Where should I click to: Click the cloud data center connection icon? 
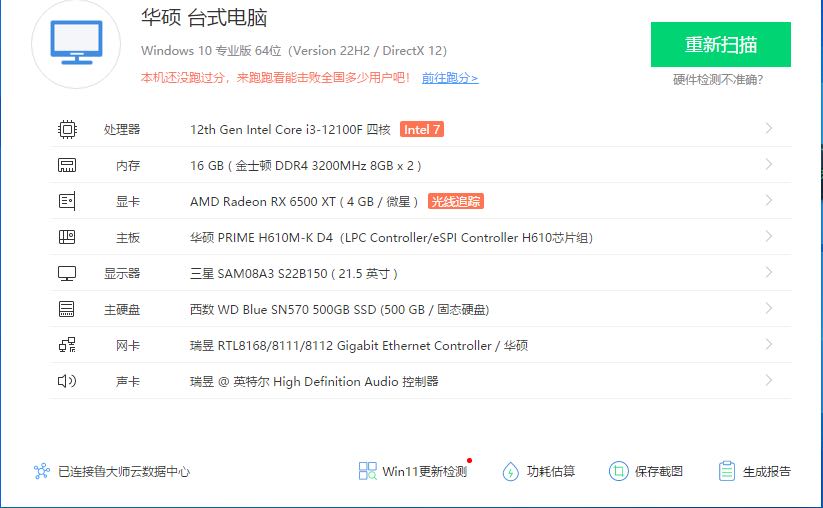(41, 471)
